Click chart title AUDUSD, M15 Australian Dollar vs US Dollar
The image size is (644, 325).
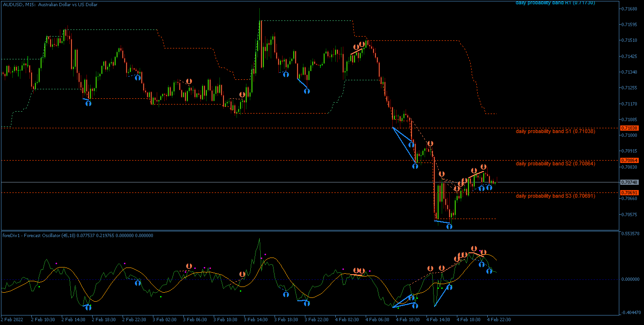point(50,4)
